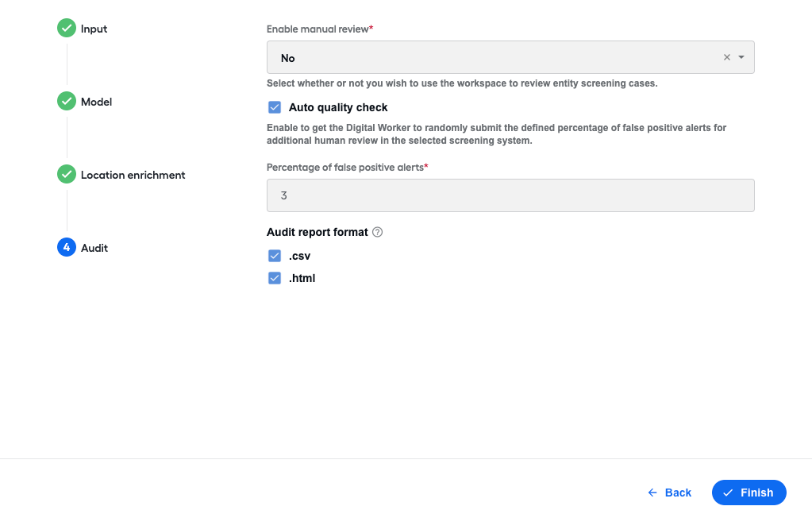Clear the Enable manual review selection
The image size is (812, 510).
(x=727, y=57)
